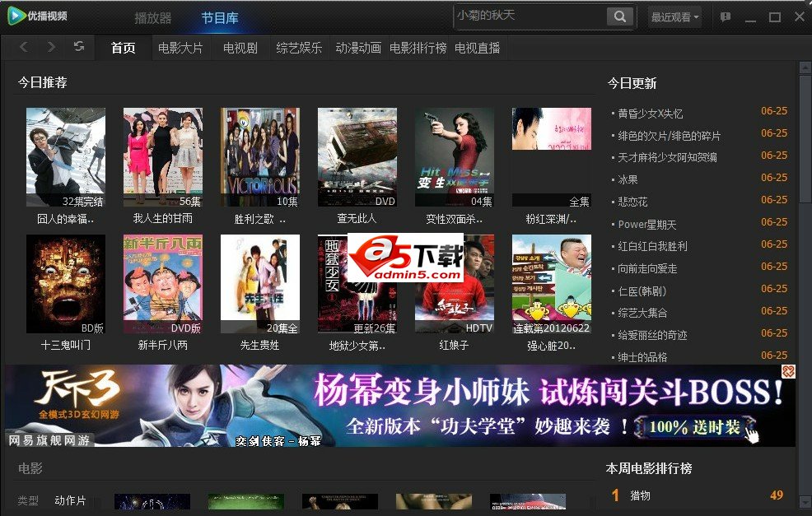Screen dimensions: 812x516
Task: Click the 红娘子 title link
Action: 454,345
